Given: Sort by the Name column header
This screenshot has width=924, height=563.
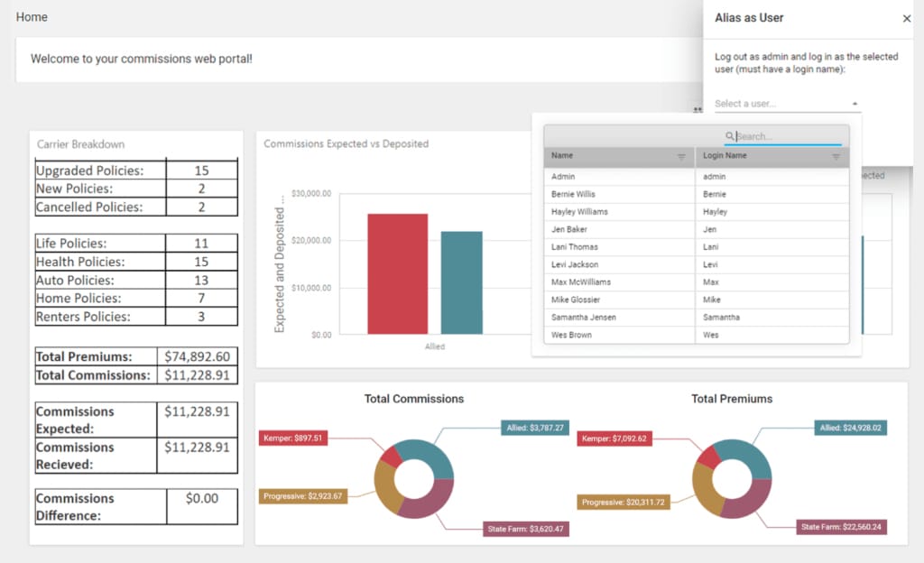Looking at the screenshot, I should [562, 155].
